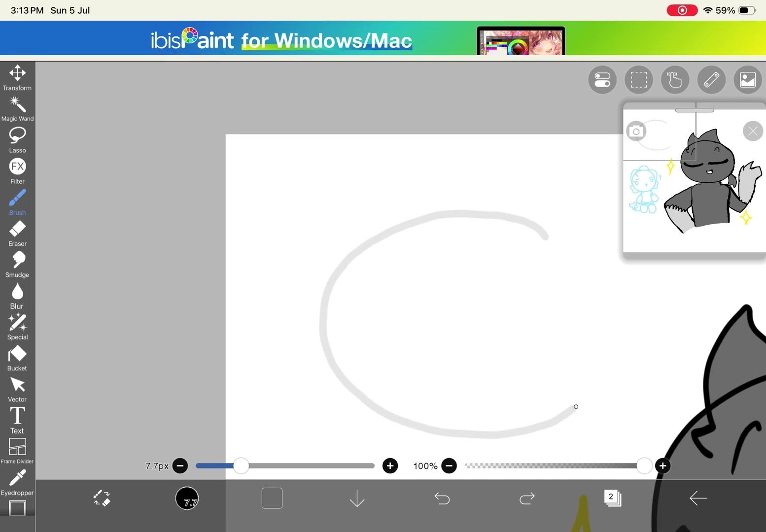This screenshot has width=766, height=532.
Task: Select the Eyedropper tool
Action: tap(17, 482)
